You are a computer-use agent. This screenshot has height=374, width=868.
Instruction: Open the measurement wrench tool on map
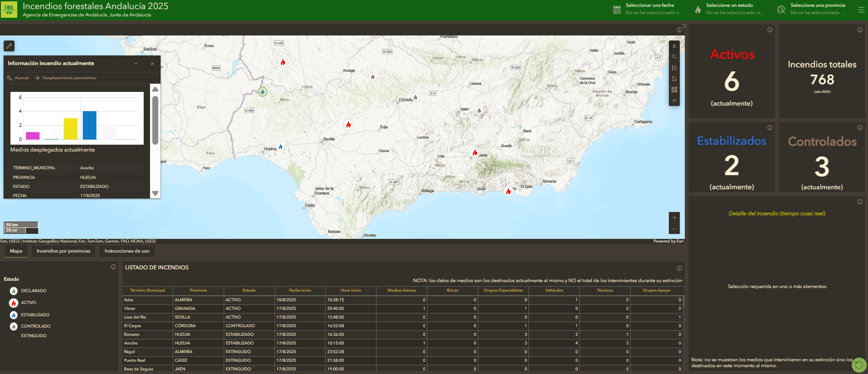click(9, 46)
